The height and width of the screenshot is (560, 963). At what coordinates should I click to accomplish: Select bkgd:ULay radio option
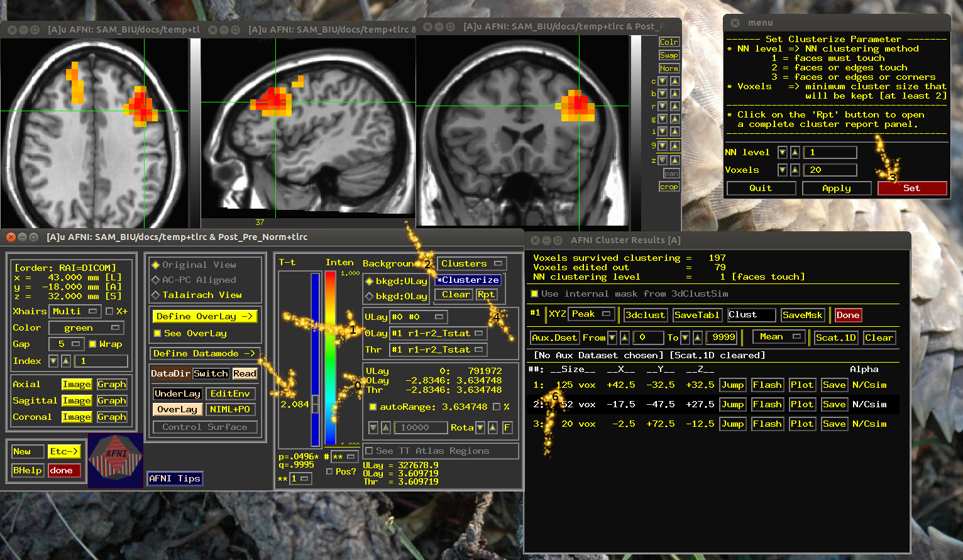(x=370, y=281)
